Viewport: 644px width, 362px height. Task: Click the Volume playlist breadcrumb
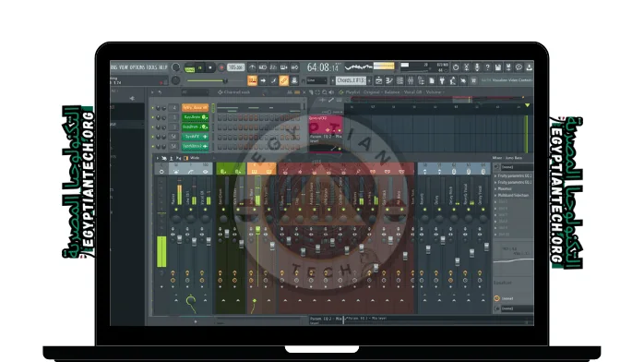pyautogui.click(x=433, y=92)
